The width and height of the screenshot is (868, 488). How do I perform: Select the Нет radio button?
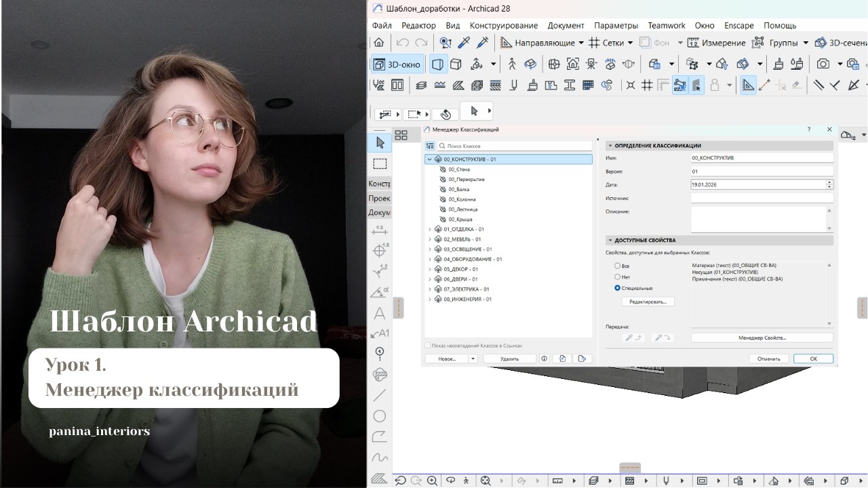pyautogui.click(x=618, y=277)
